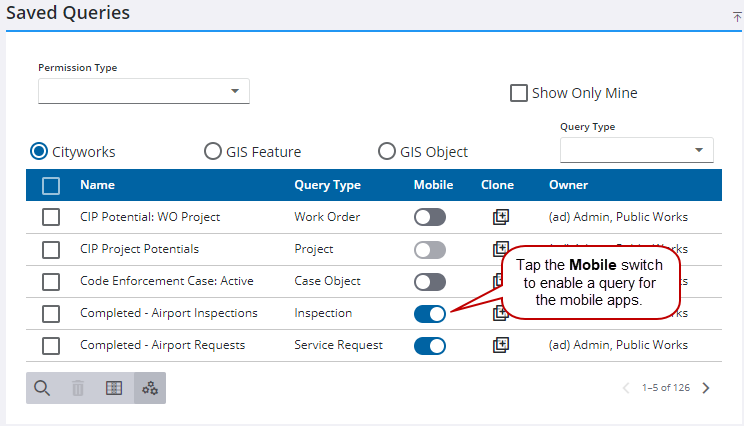Click the Saved Queries panel title
The image size is (744, 426).
[x=68, y=13]
